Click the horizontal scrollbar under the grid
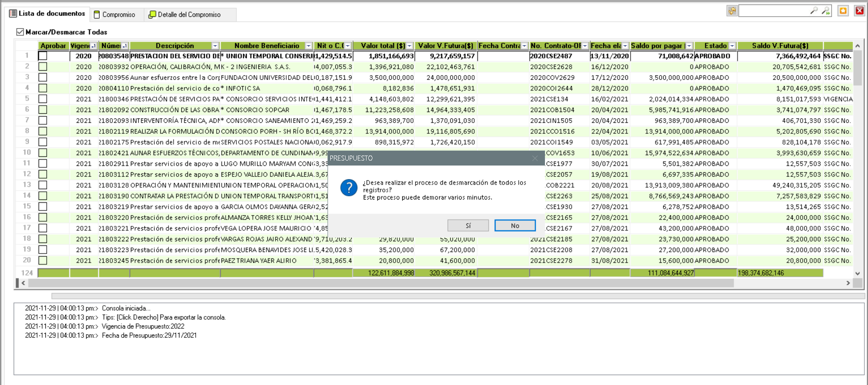 (x=381, y=283)
